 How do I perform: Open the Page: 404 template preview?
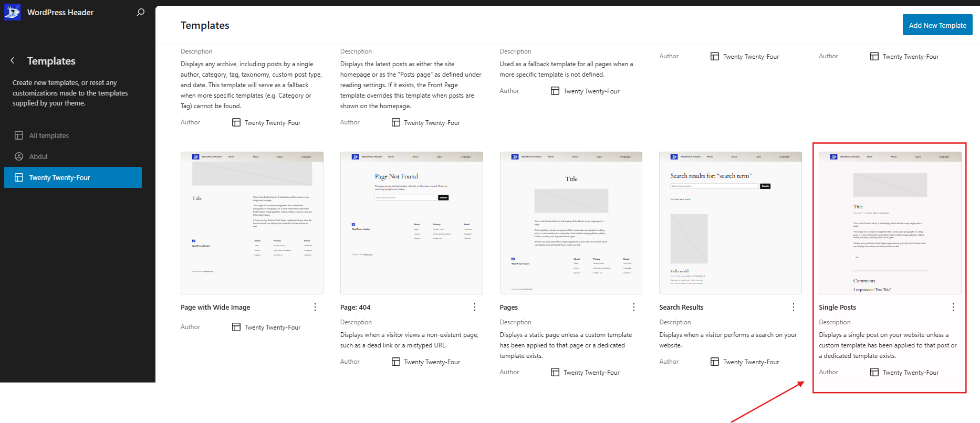(x=411, y=223)
